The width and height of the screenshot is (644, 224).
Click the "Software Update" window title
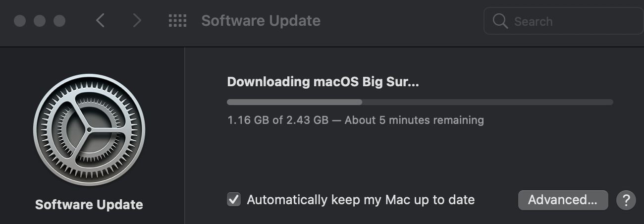pyautogui.click(x=261, y=21)
